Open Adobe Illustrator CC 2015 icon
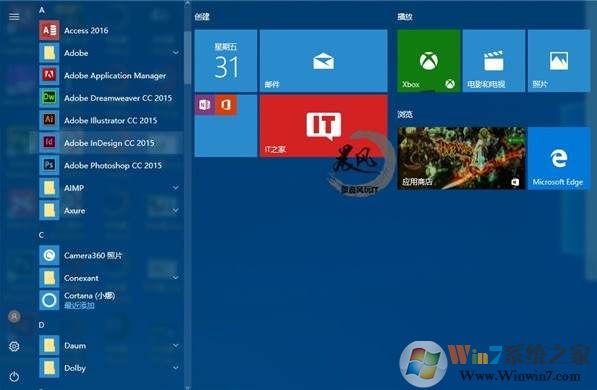This screenshot has width=597, height=390. pyautogui.click(x=49, y=120)
